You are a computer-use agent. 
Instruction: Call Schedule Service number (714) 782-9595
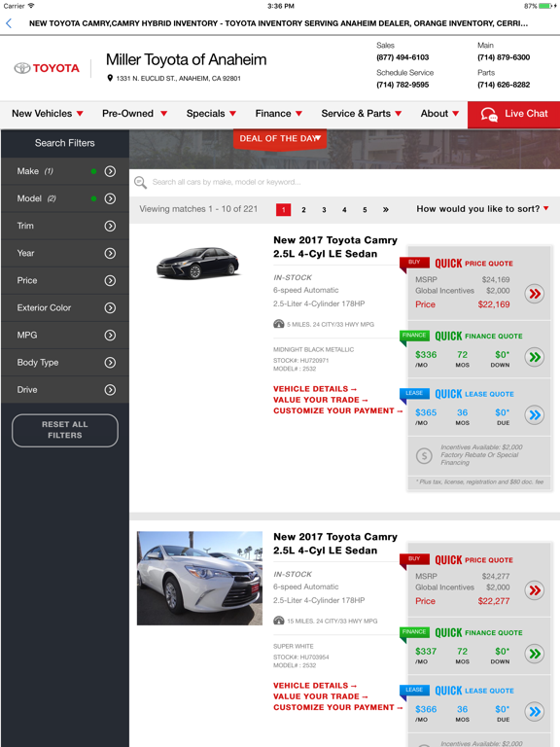(x=402, y=85)
